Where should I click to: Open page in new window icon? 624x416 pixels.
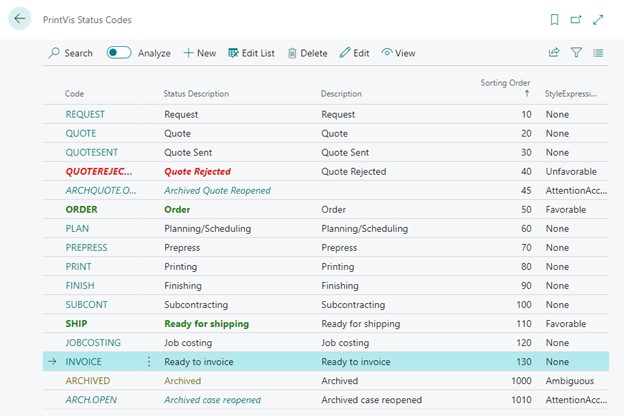click(575, 20)
